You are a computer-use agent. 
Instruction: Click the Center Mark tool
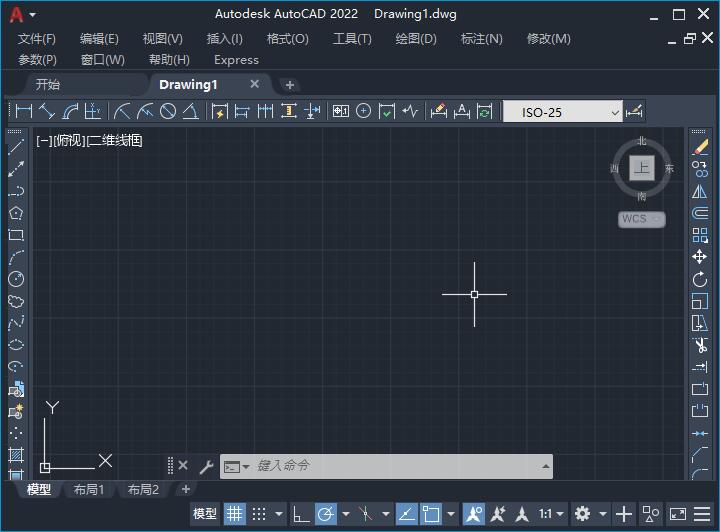(364, 112)
